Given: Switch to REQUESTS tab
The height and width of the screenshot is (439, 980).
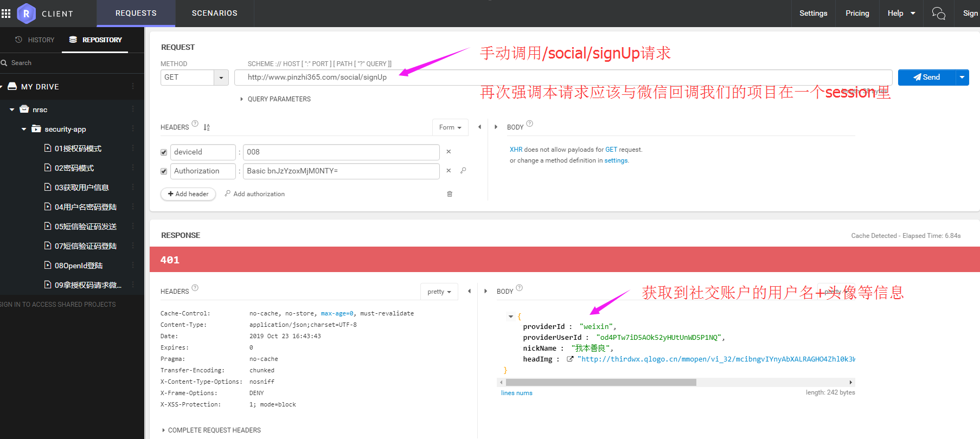Looking at the screenshot, I should (x=136, y=13).
